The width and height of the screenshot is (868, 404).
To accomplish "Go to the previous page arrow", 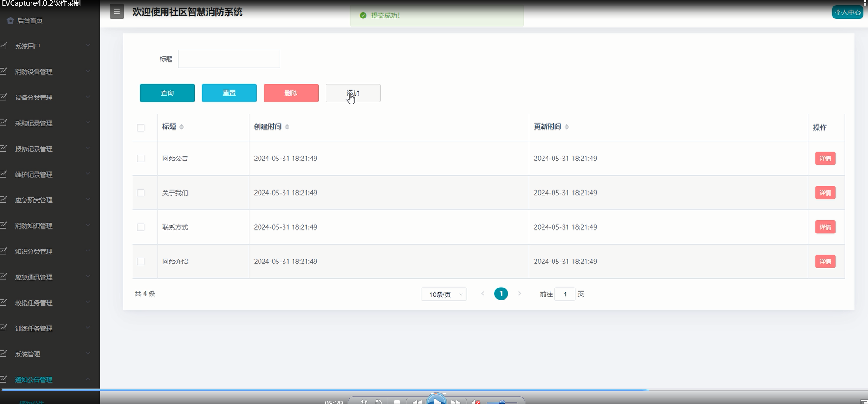I will (x=483, y=294).
